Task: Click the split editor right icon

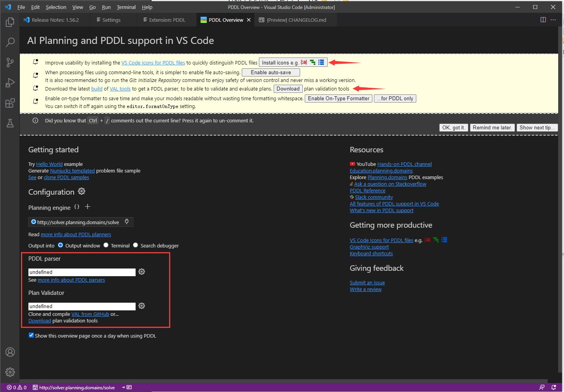Action: pos(543,20)
